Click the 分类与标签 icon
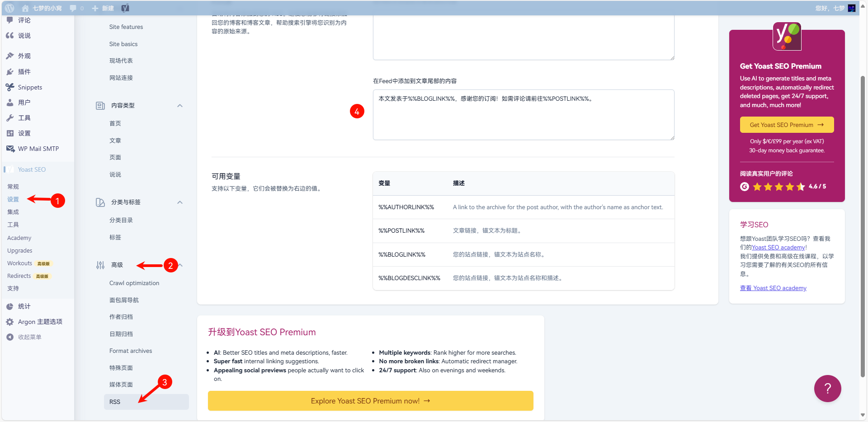Screen dimensions: 868x422 point(100,202)
